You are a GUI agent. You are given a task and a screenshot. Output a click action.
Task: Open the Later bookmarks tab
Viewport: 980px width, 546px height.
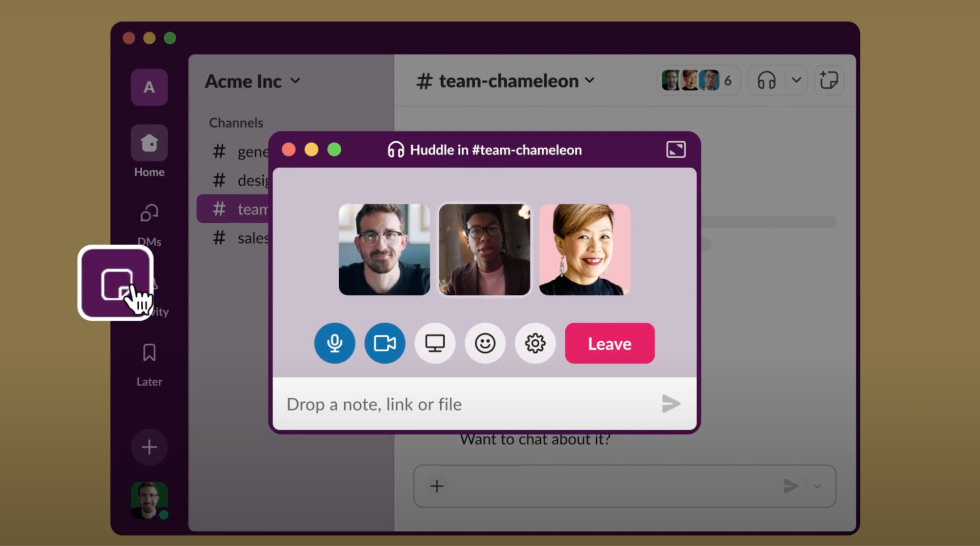coord(149,353)
